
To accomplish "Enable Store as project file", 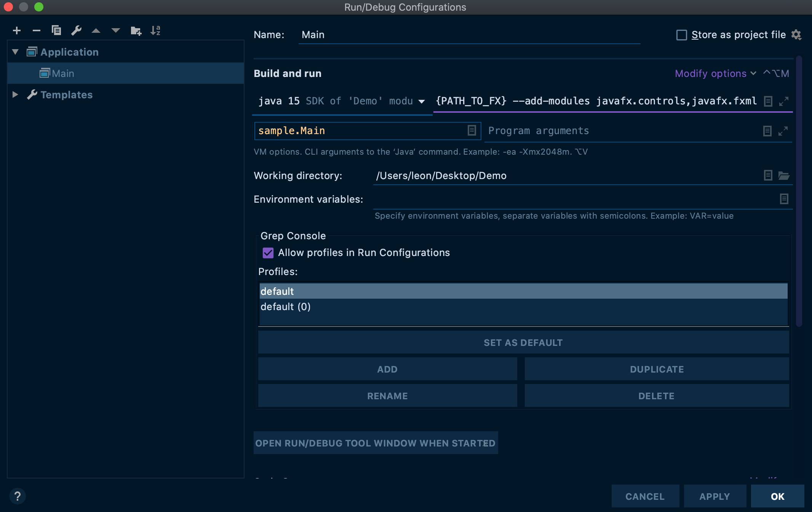I will point(682,35).
